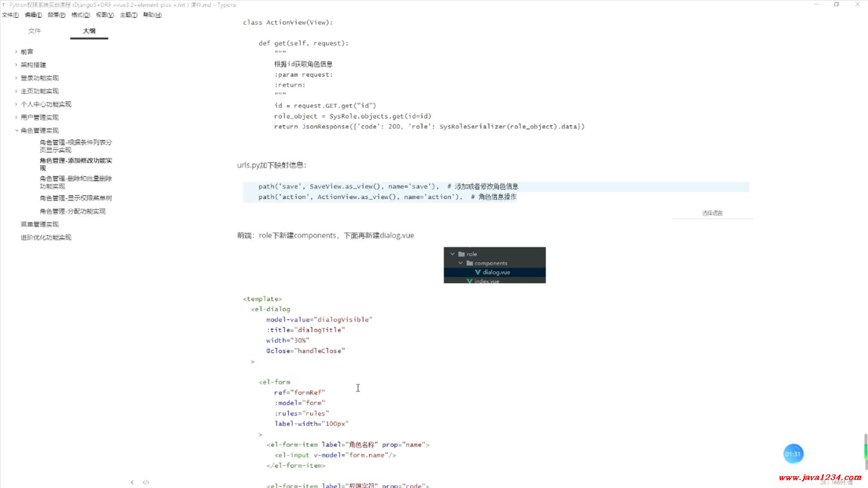Expand the 前言 outline section

[x=16, y=52]
